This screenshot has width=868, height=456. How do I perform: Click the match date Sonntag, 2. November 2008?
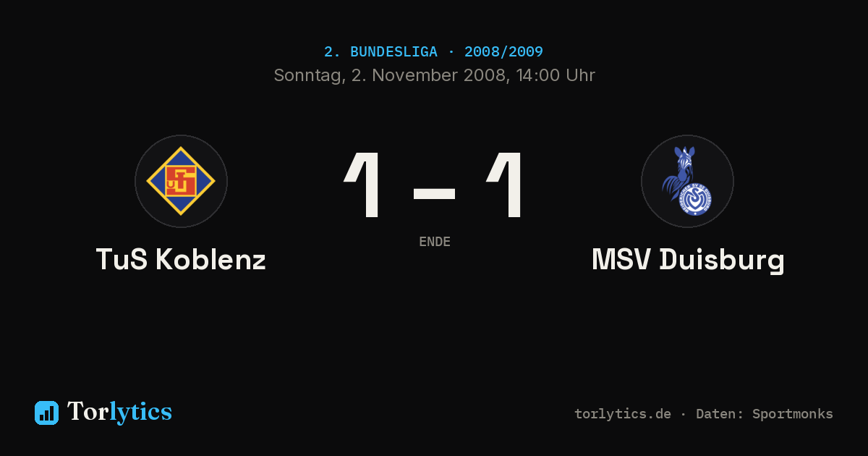(x=390, y=75)
